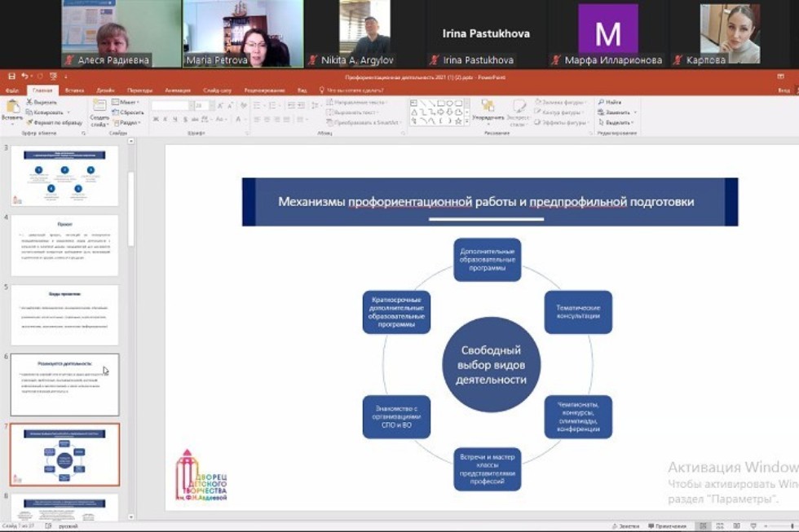Expand the Layout (Макет) dropdown
799x532 pixels.
(x=125, y=103)
